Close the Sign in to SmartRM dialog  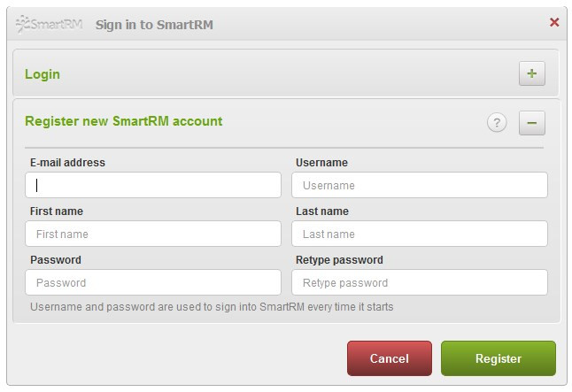(554, 22)
